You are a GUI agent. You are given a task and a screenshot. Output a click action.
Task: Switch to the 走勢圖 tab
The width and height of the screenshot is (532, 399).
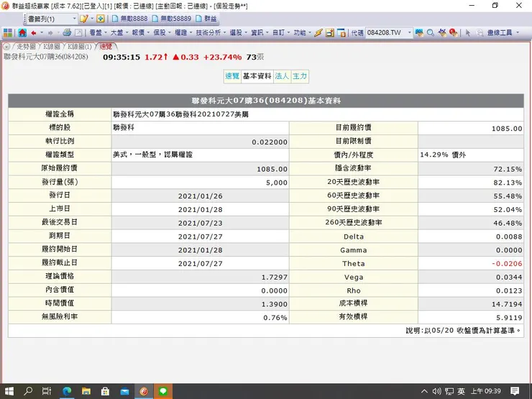(x=26, y=47)
